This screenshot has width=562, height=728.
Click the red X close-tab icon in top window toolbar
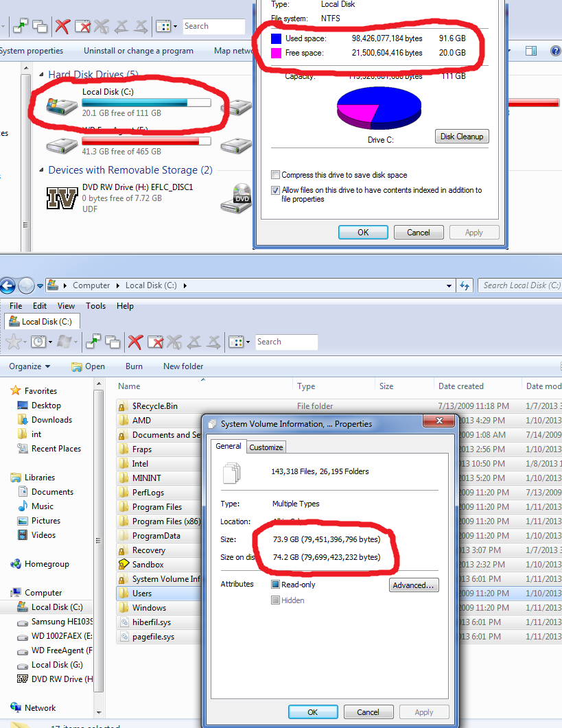[x=62, y=26]
